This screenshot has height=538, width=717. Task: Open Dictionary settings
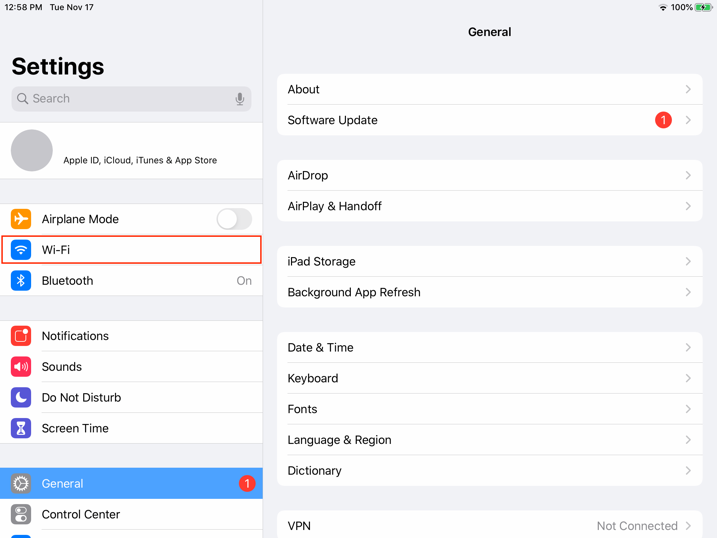490,471
